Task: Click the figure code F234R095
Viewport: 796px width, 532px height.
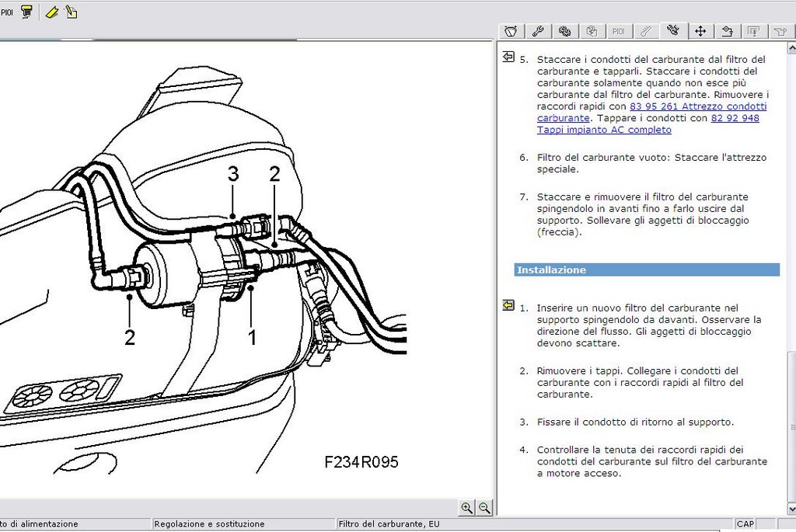Action: pos(361,462)
